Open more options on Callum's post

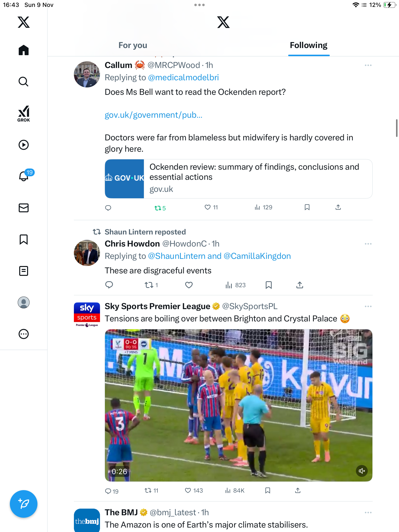point(368,65)
